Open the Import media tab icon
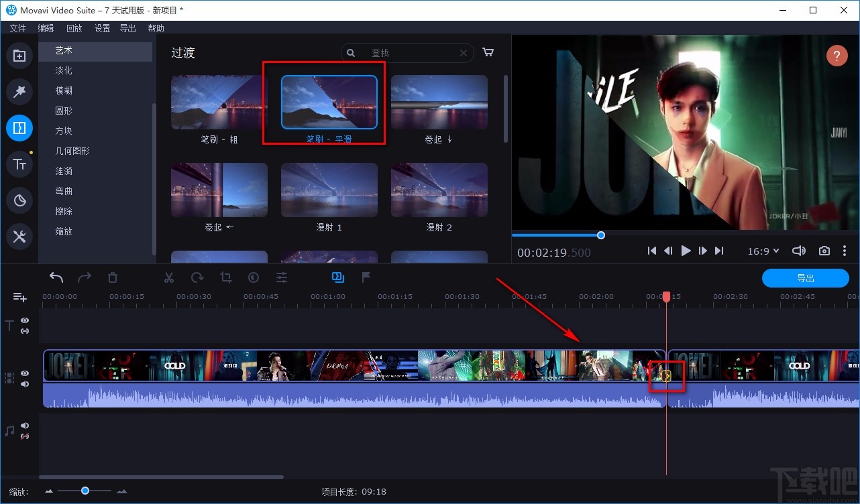The image size is (860, 504). pos(19,56)
